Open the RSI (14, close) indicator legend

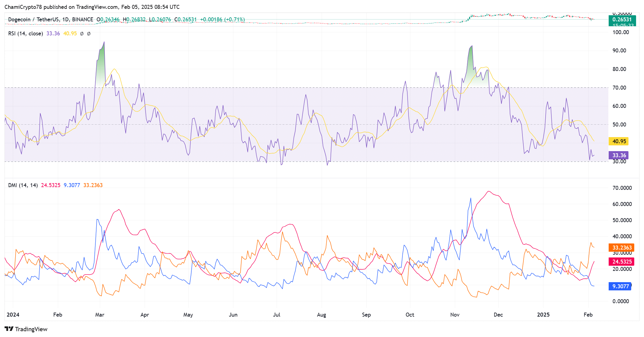[25, 34]
